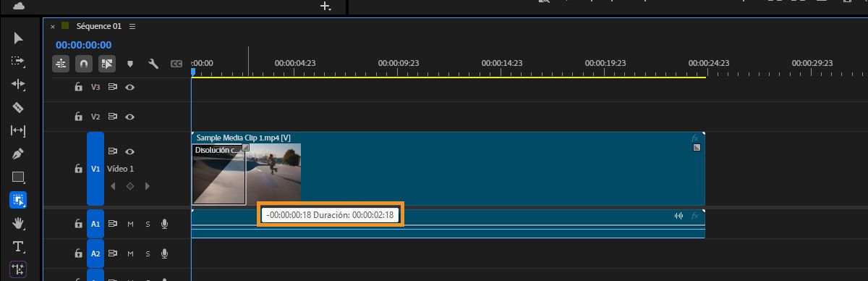Click A2 voice-over record microphone
The width and height of the screenshot is (868, 281).
[x=164, y=253]
